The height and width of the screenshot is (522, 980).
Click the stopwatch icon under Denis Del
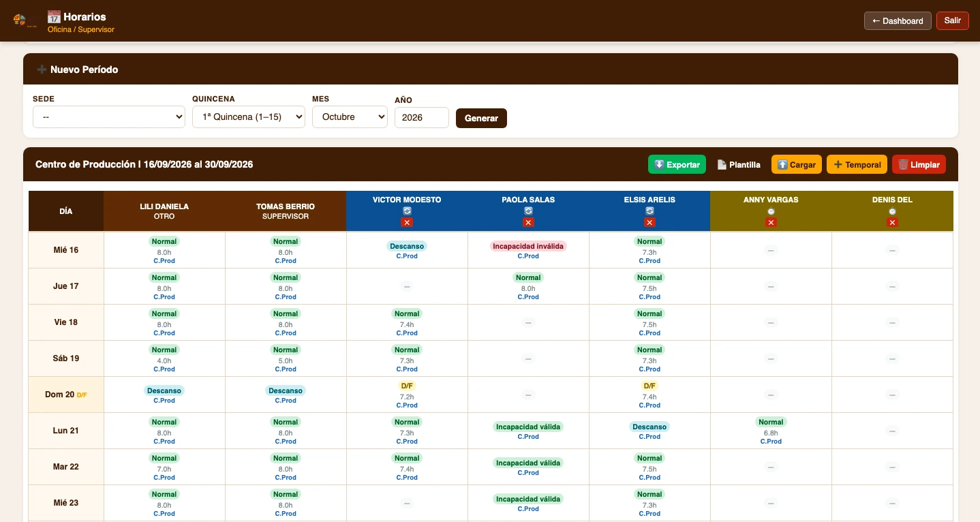click(892, 211)
